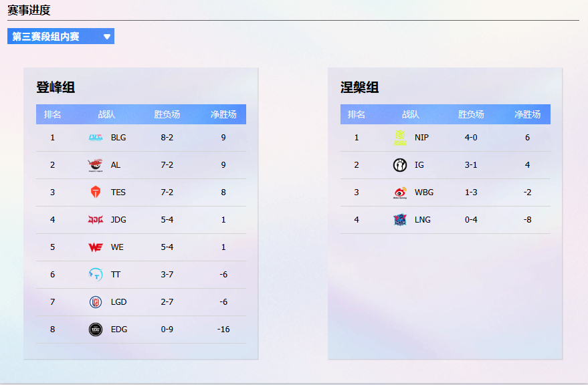Click the 登峰组 group heading
Viewport: 588px width, 385px height.
tap(56, 88)
